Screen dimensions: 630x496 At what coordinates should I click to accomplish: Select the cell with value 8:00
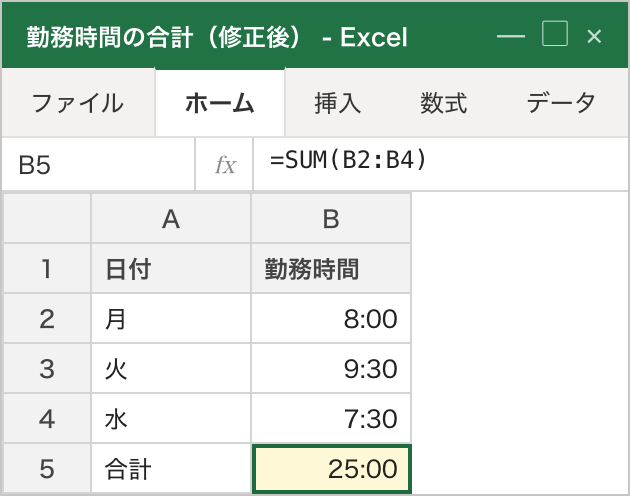point(331,318)
